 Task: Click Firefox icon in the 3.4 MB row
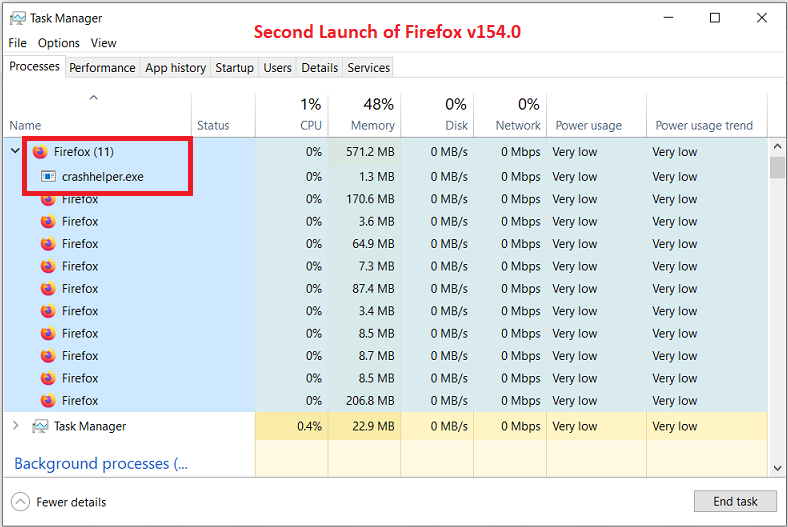(x=48, y=311)
